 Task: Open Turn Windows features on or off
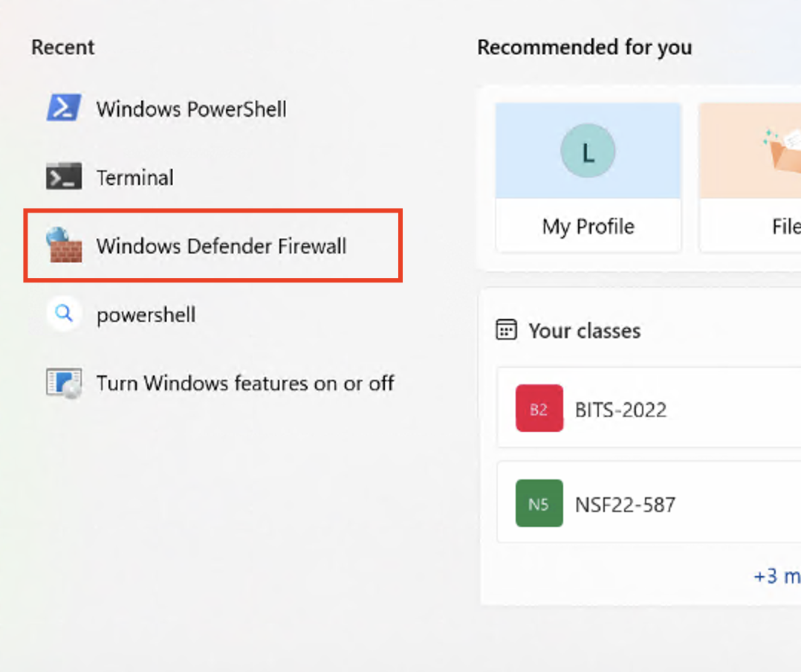click(x=244, y=384)
